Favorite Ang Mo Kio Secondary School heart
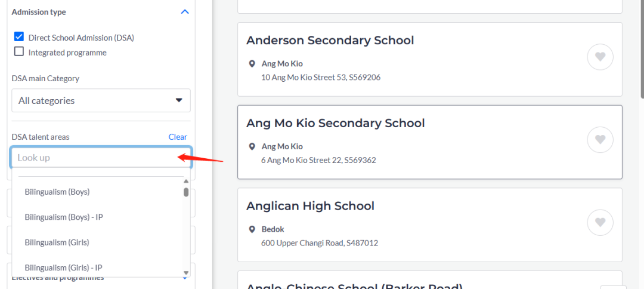This screenshot has height=289, width=644. (600, 139)
